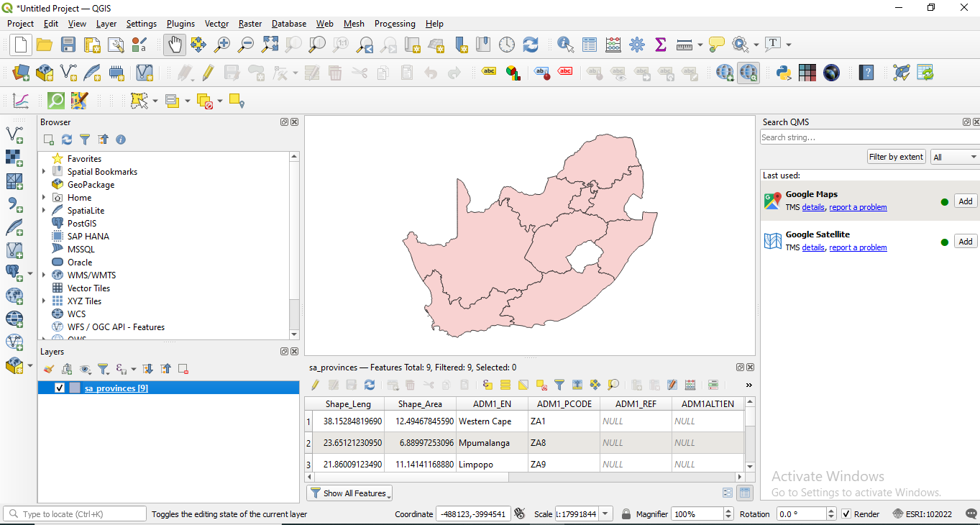Open the Scale dropdown in status bar

[x=605, y=514]
